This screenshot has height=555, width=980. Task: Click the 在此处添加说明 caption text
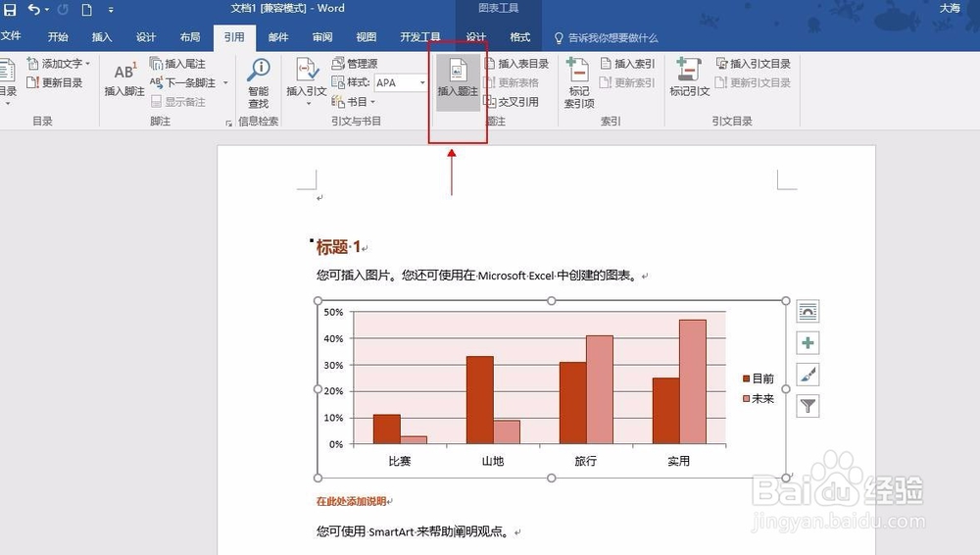click(351, 501)
